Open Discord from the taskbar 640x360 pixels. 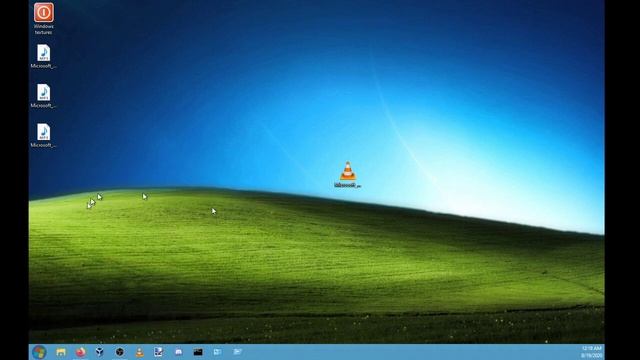[178, 352]
